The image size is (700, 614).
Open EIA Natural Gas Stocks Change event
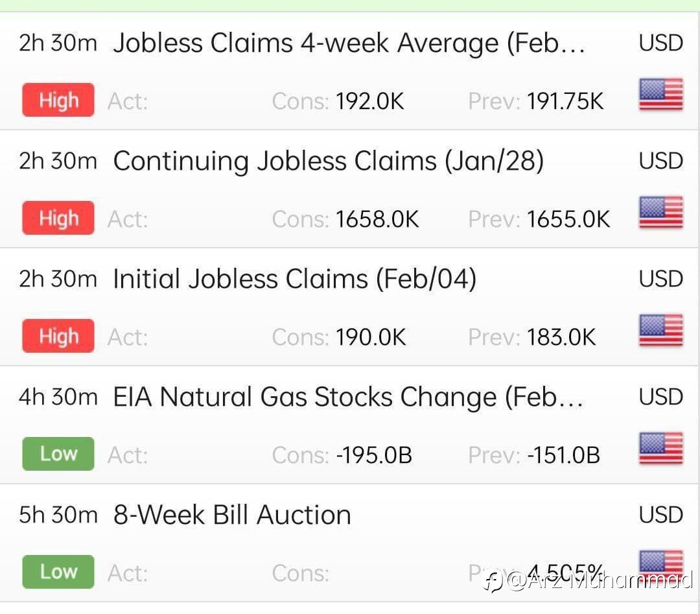click(348, 397)
